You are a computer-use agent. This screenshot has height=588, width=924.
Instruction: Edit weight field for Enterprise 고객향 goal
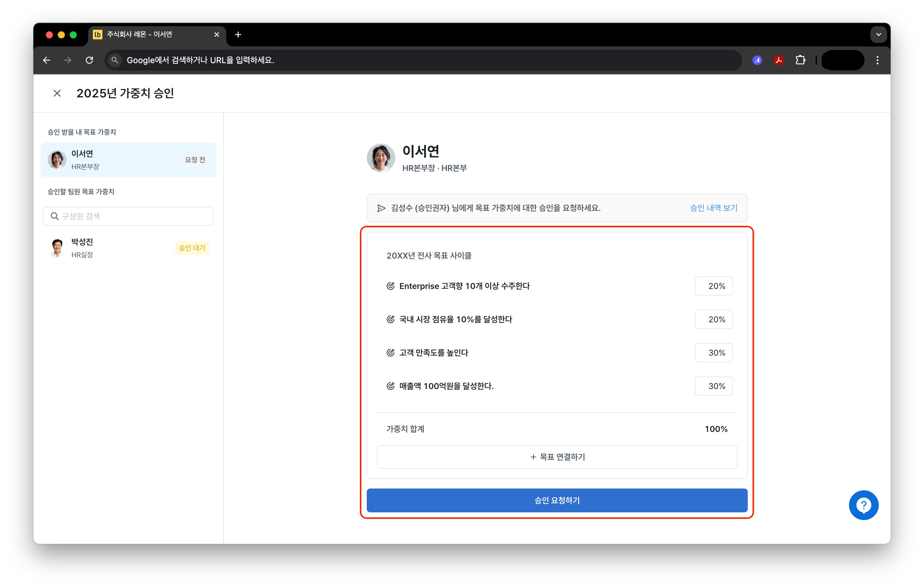click(713, 286)
